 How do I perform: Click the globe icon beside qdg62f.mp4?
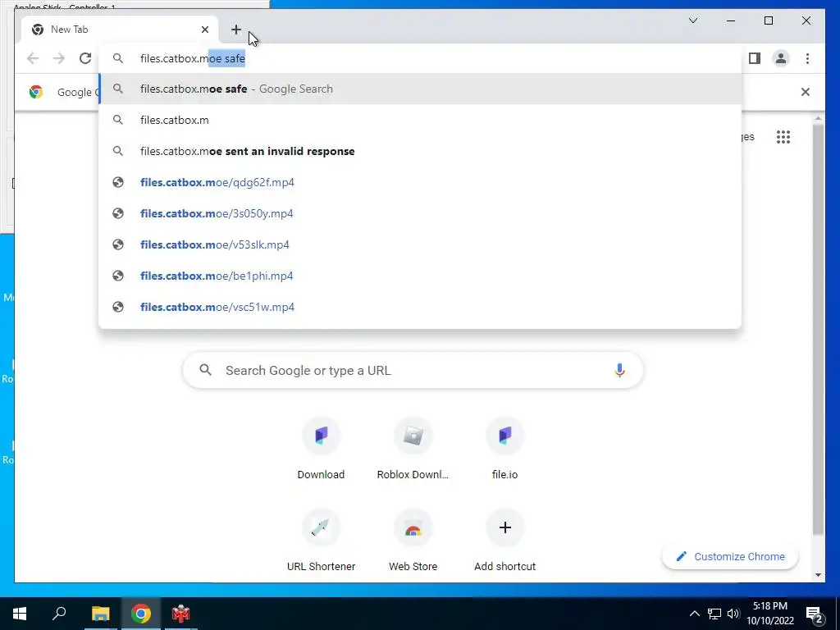tap(118, 182)
